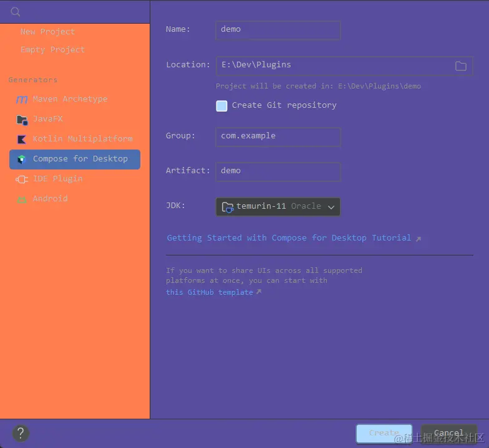Viewport: 489px width, 448px height.
Task: Enable Create Git repository checkbox
Action: [x=222, y=106]
